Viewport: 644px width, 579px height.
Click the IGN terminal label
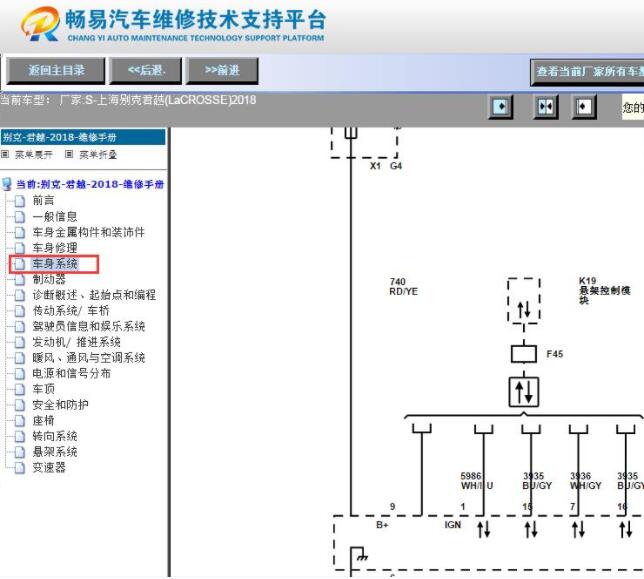coord(453,525)
